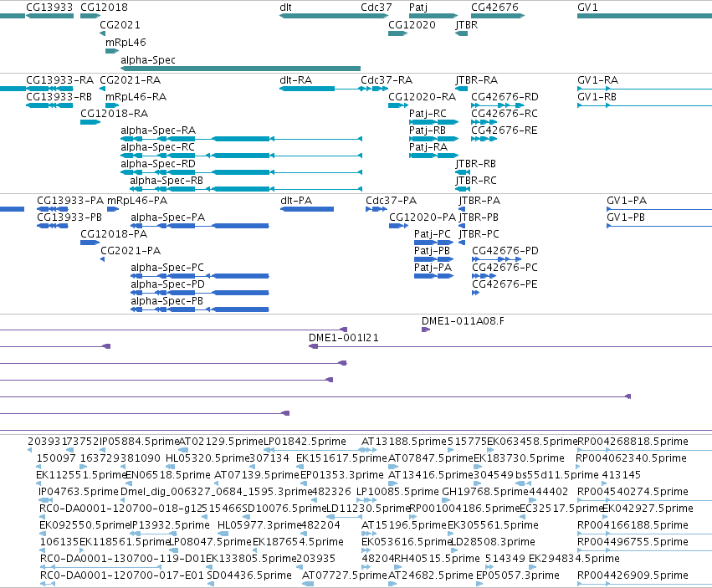Click the GV1-RA transcript label

point(597,80)
